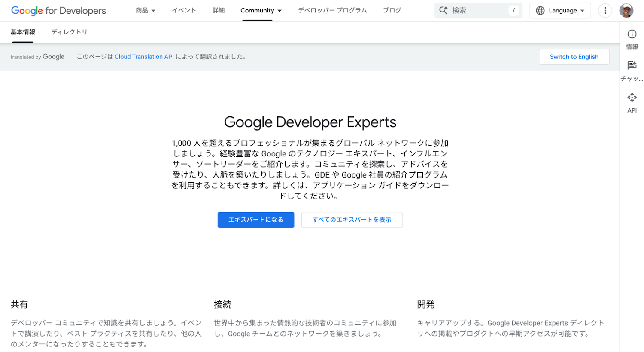Click the globe icon in Language button
This screenshot has height=352, width=644.
[540, 10]
